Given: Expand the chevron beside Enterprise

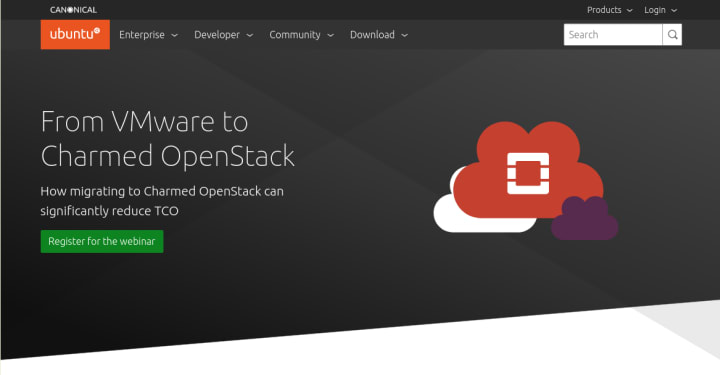Looking at the screenshot, I should 174,35.
